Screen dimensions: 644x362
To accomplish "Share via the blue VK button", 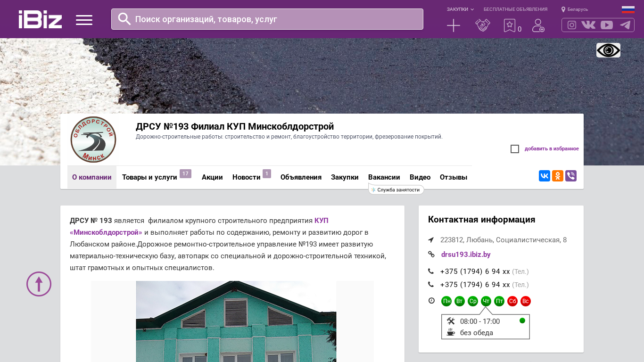I will [545, 176].
